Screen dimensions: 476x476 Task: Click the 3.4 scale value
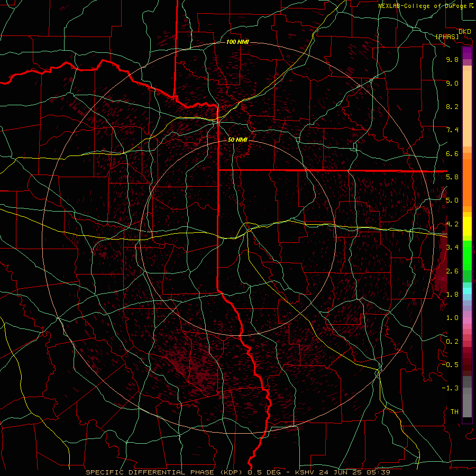point(452,248)
